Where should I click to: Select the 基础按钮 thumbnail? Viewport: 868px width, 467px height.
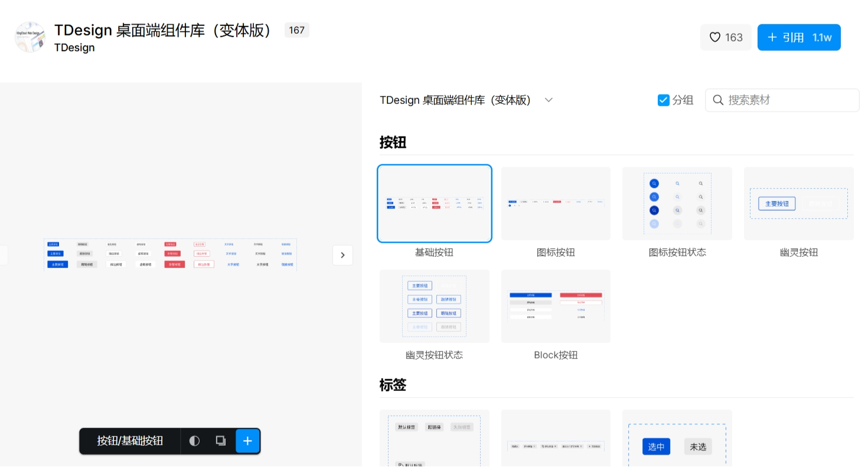tap(434, 204)
